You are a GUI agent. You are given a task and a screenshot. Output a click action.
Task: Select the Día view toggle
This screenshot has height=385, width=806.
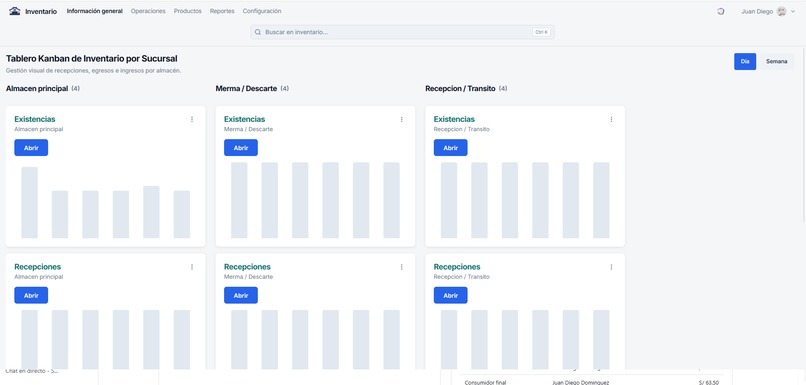coord(745,61)
